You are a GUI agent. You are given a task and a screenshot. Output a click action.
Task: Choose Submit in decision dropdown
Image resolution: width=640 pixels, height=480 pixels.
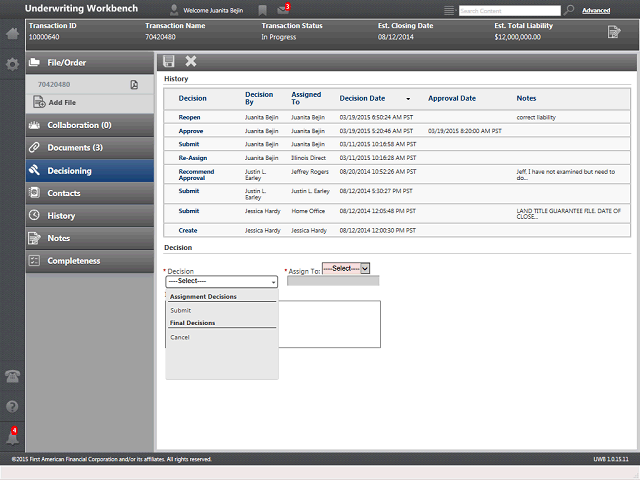[x=181, y=311]
